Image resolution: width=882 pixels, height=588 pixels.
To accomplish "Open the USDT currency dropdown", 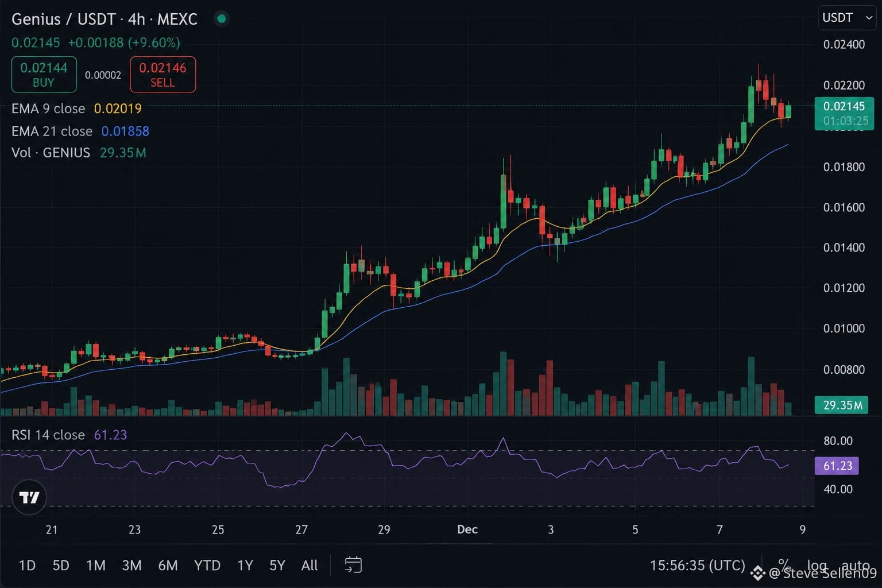I will pyautogui.click(x=847, y=18).
